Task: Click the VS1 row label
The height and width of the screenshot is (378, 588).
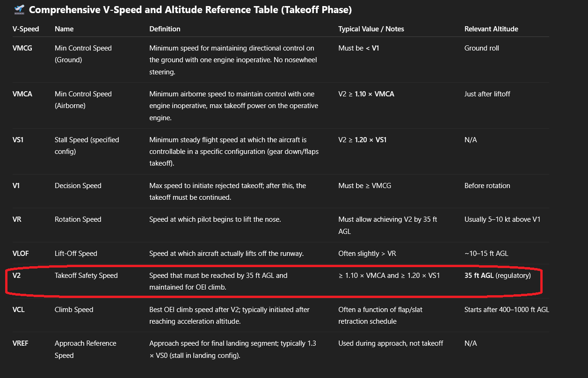Action: click(x=18, y=140)
